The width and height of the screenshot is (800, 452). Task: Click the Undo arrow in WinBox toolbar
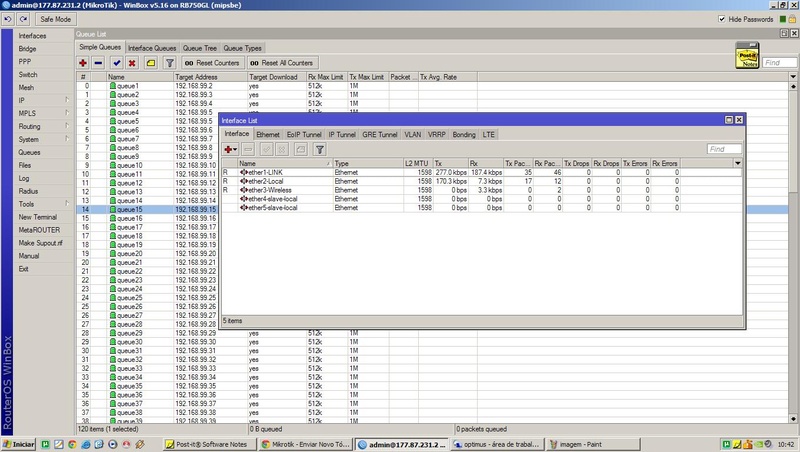click(8, 19)
